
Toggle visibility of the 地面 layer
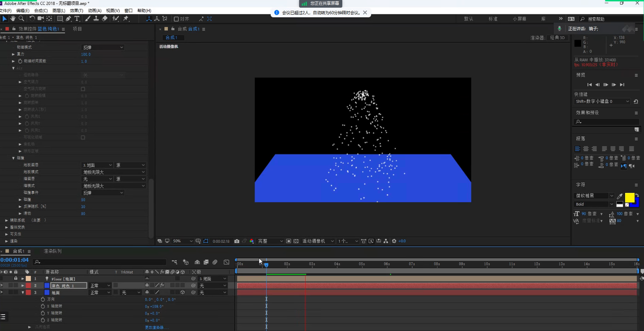[x=2, y=293]
